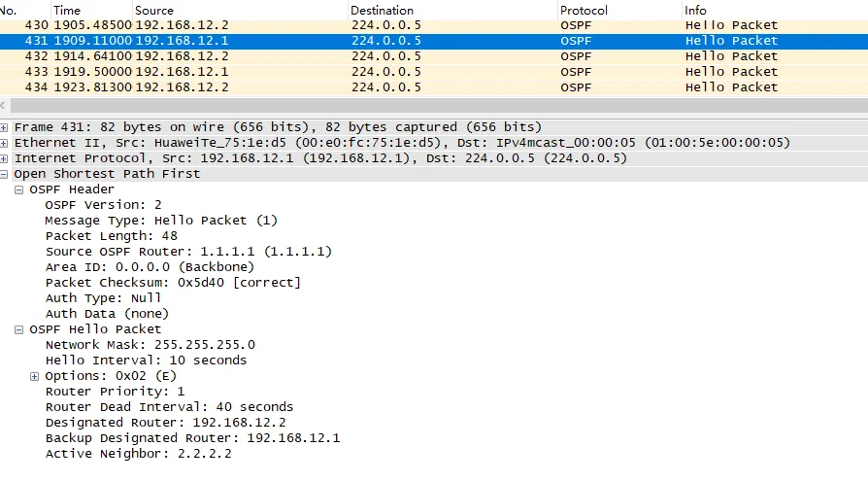
Task: Expand the Ethernet II section
Action: [5, 143]
